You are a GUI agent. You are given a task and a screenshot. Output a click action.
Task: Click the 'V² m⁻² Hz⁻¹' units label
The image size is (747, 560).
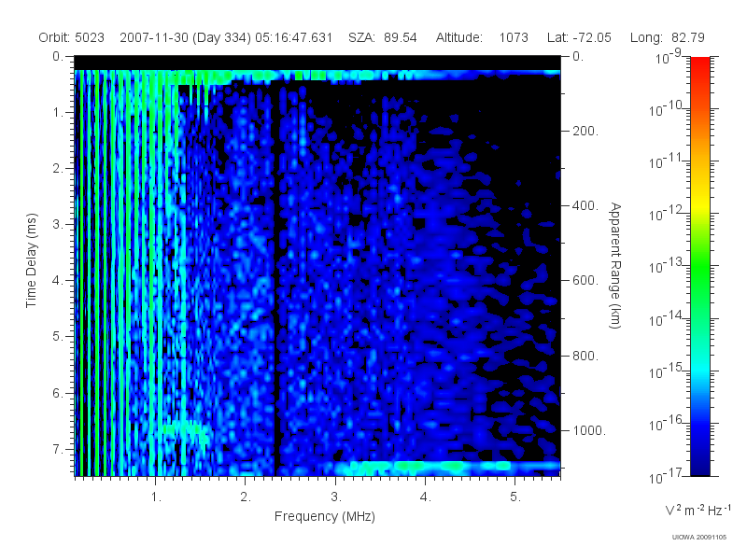pyautogui.click(x=698, y=510)
